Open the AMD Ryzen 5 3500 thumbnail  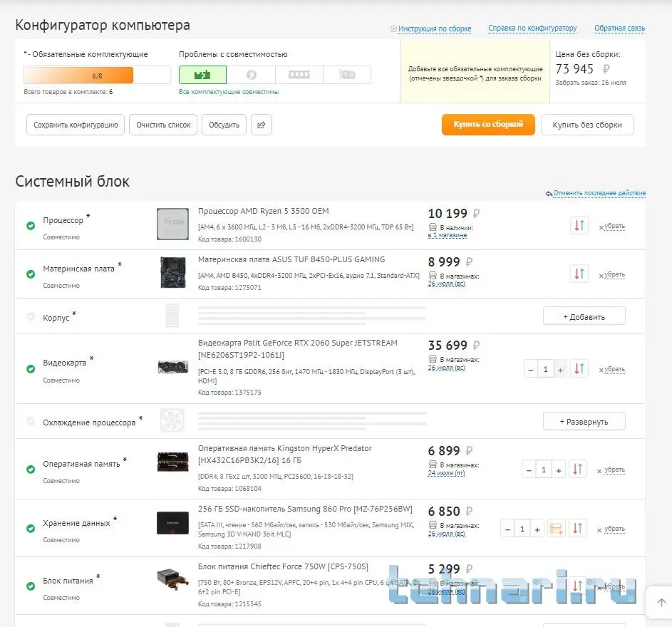[x=172, y=224]
